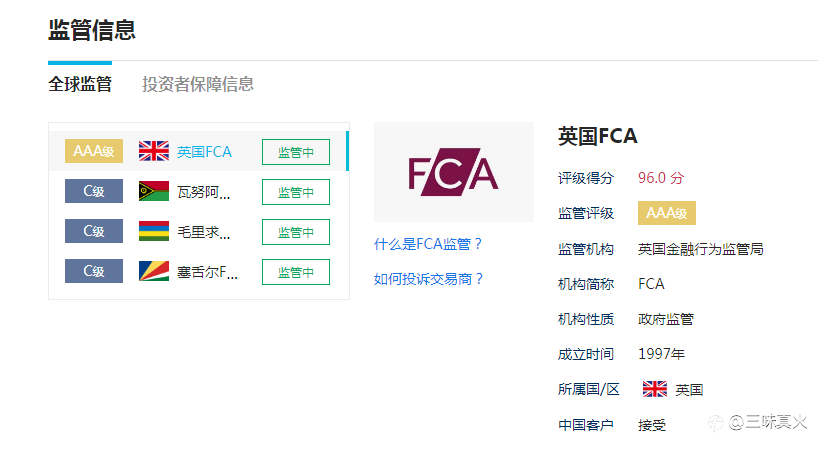
Task: Click the Mauritius flag icon in the regulator list
Action: (154, 231)
